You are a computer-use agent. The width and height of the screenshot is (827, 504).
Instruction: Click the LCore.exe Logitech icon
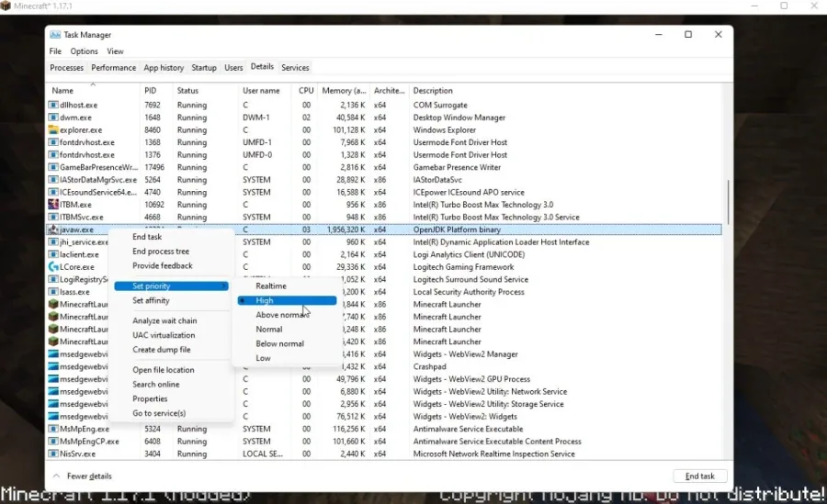[x=52, y=267]
